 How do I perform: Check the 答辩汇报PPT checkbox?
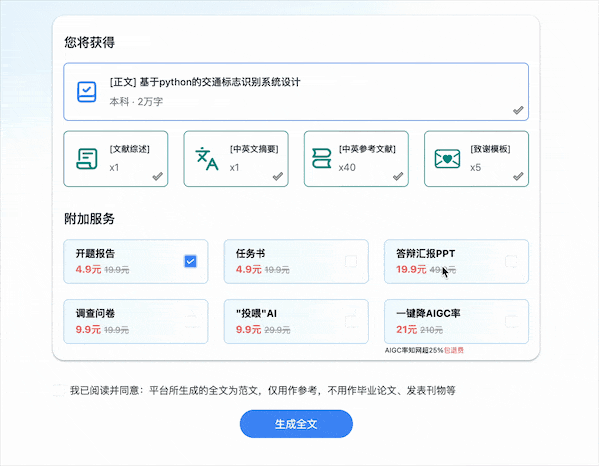tap(511, 261)
